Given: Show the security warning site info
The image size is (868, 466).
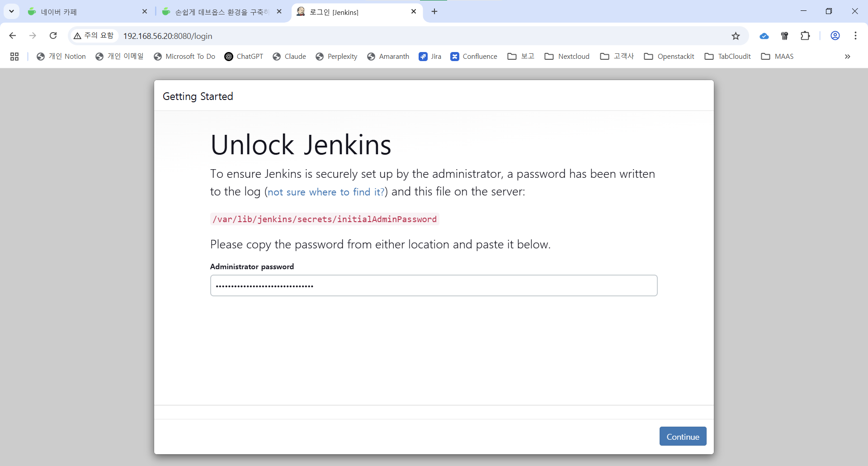Looking at the screenshot, I should [94, 36].
